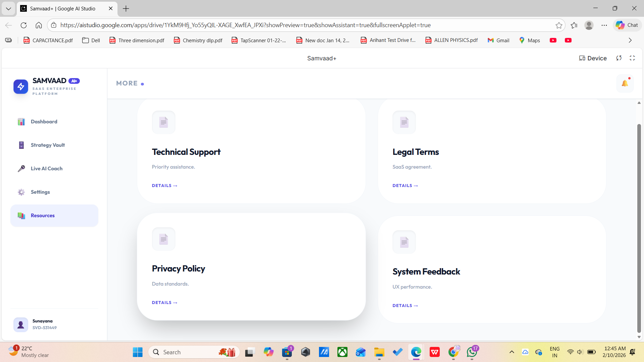Image resolution: width=644 pixels, height=362 pixels.
Task: Go to Live AI Coach section
Action: pos(47,169)
